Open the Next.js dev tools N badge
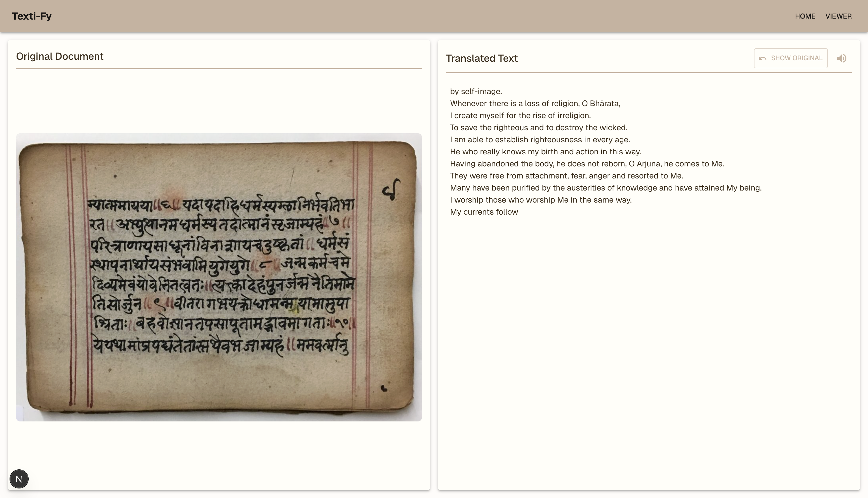The image size is (868, 498). click(19, 478)
